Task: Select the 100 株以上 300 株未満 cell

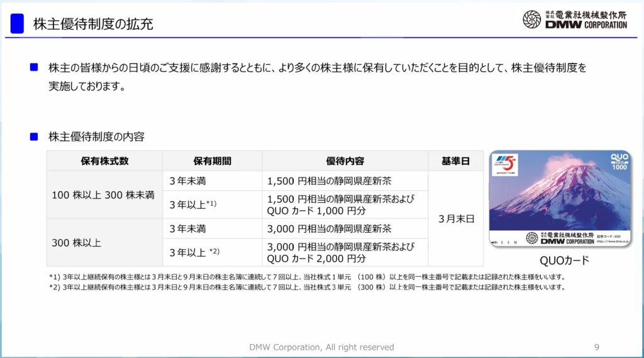Action: [x=103, y=195]
